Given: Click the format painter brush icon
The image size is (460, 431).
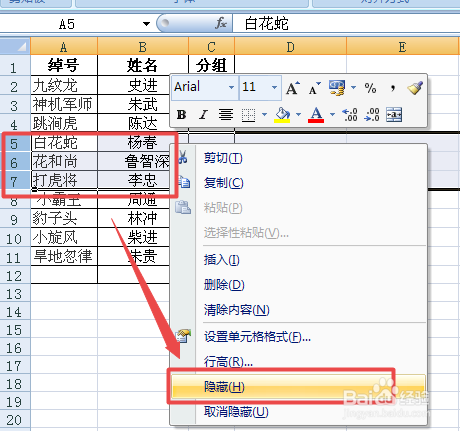Looking at the screenshot, I should point(415,88).
